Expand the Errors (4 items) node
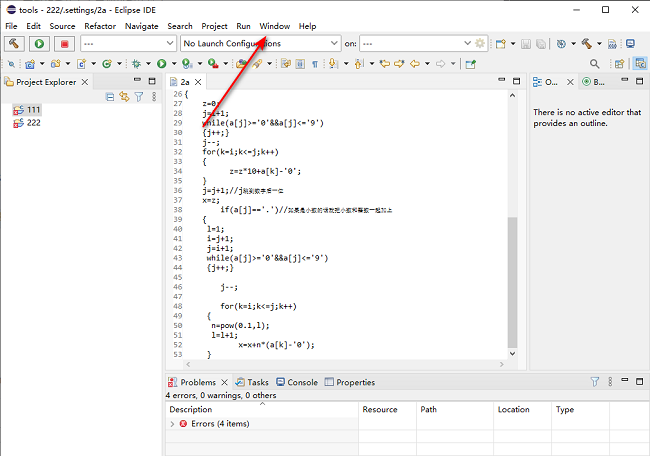 (172, 424)
